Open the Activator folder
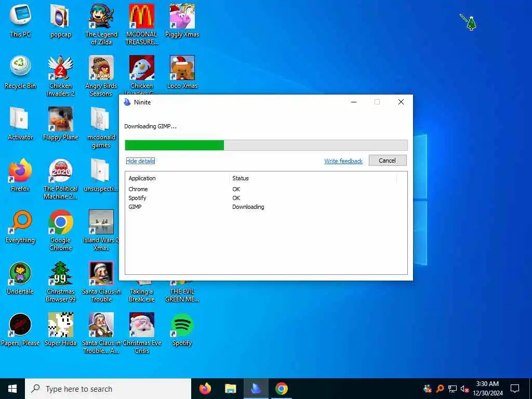 [x=20, y=124]
